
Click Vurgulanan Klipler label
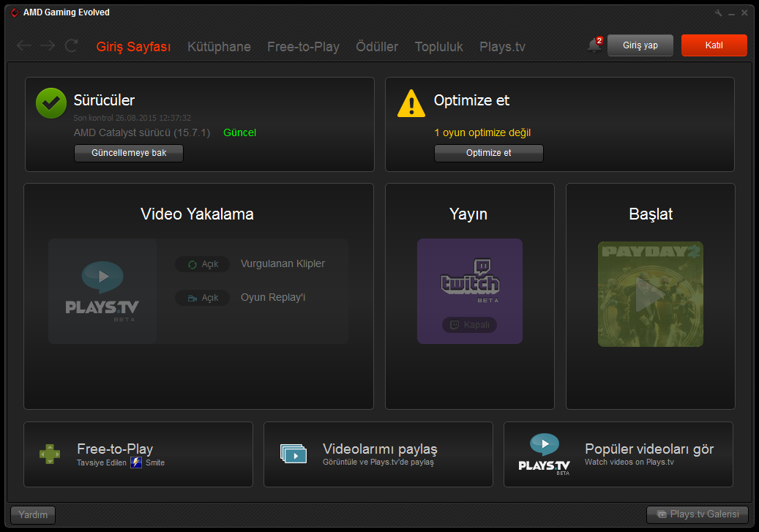pos(283,264)
